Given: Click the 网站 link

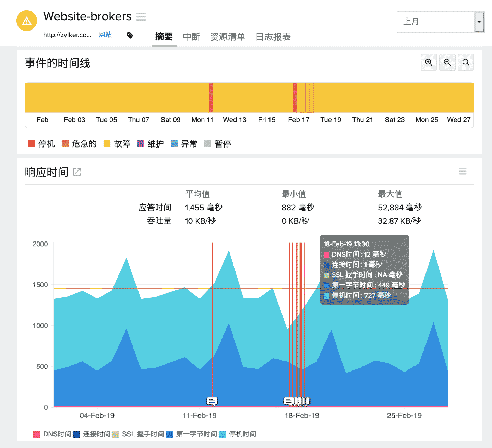Looking at the screenshot, I should coord(105,35).
